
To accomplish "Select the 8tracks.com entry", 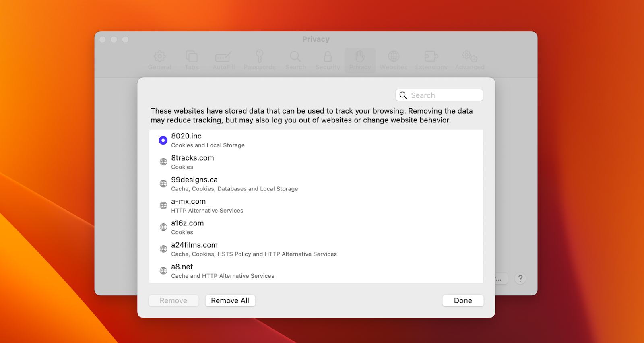I will click(x=316, y=162).
